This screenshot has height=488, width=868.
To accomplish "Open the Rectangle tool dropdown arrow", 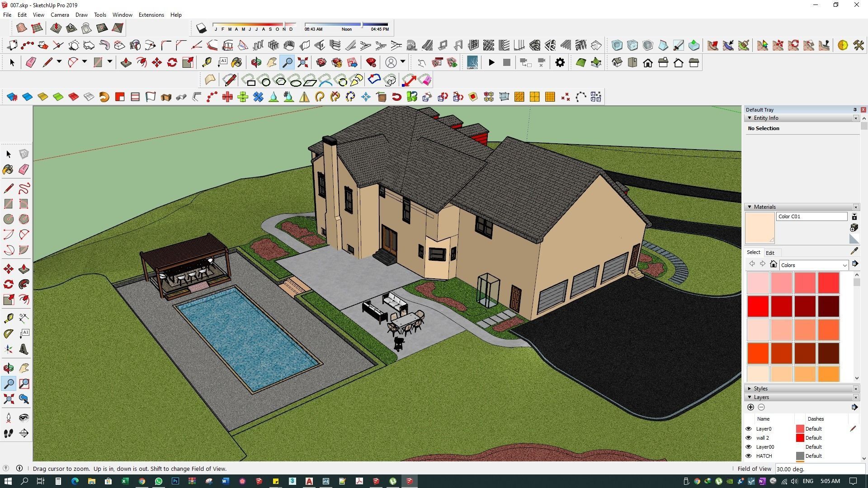I will click(x=109, y=62).
